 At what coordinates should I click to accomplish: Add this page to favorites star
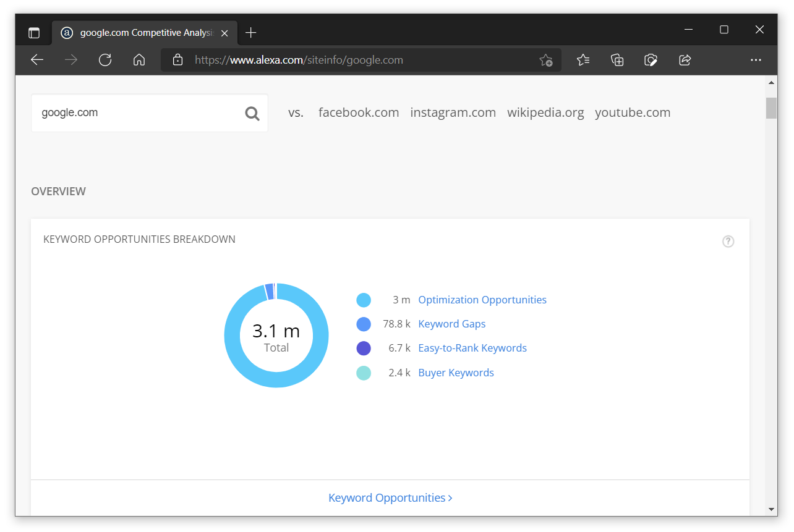545,60
